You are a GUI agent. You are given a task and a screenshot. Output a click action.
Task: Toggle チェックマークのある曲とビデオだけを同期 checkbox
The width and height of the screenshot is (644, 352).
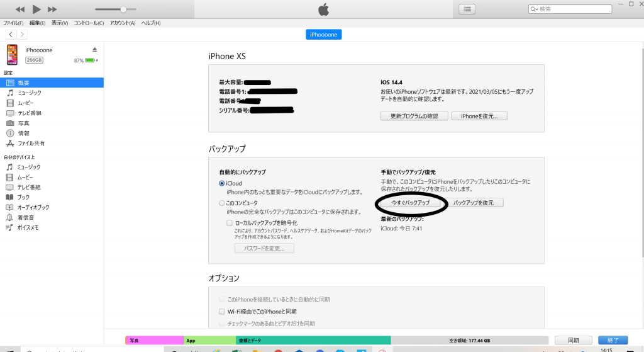[x=222, y=324]
